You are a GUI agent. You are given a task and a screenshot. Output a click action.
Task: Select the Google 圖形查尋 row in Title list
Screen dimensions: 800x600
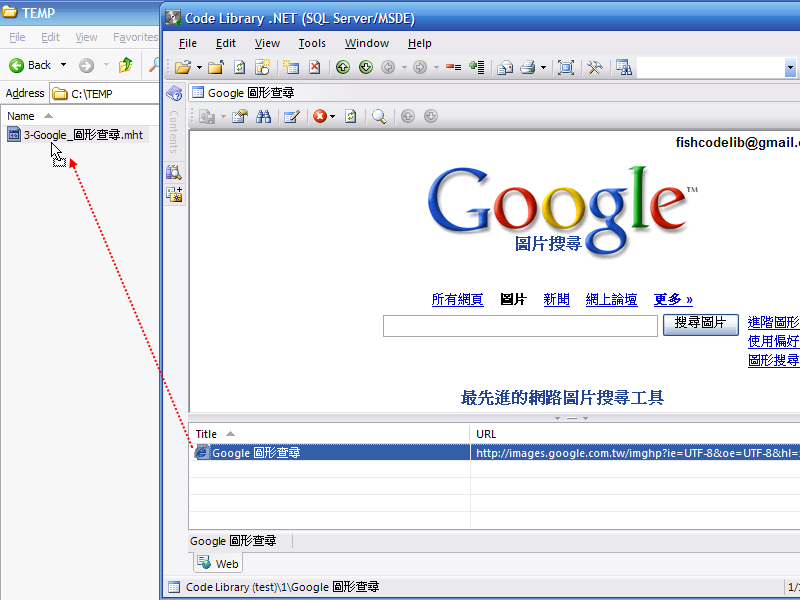point(330,453)
